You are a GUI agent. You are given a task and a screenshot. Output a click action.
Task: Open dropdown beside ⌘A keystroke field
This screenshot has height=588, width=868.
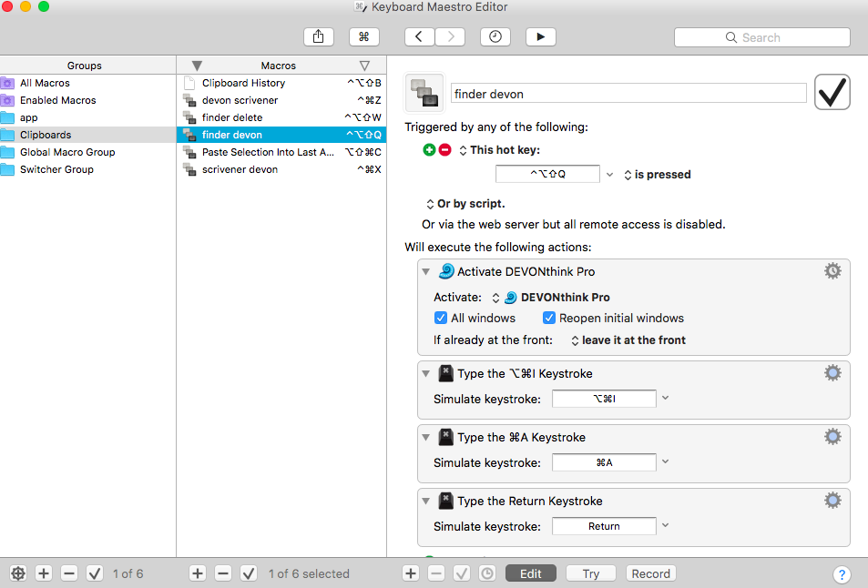(x=666, y=461)
